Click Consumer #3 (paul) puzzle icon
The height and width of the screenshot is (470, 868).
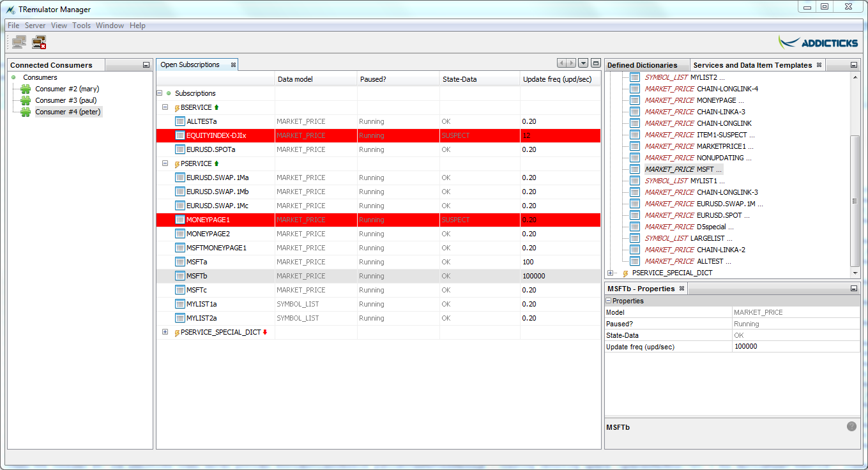coord(26,100)
